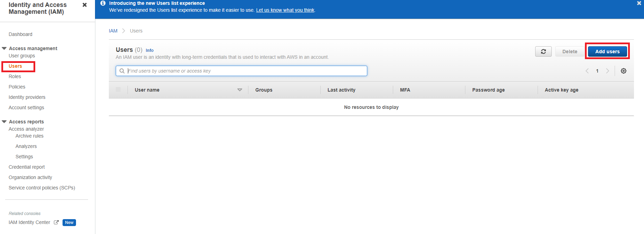Select Users in the sidebar
Viewport: 644px width, 234px height.
[15, 66]
